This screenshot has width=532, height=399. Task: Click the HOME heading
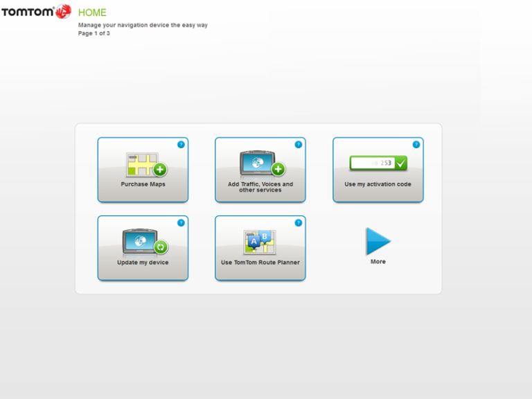(x=92, y=12)
